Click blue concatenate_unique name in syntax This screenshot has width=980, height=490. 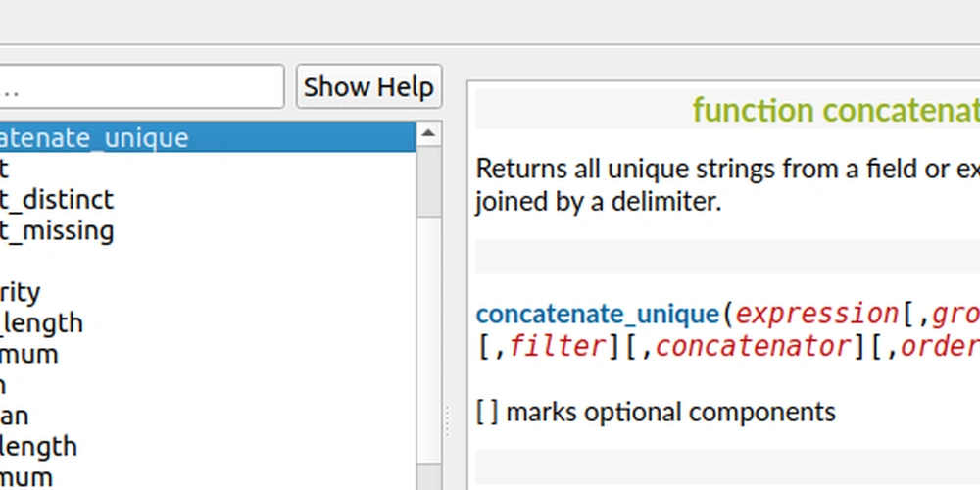[x=598, y=315]
